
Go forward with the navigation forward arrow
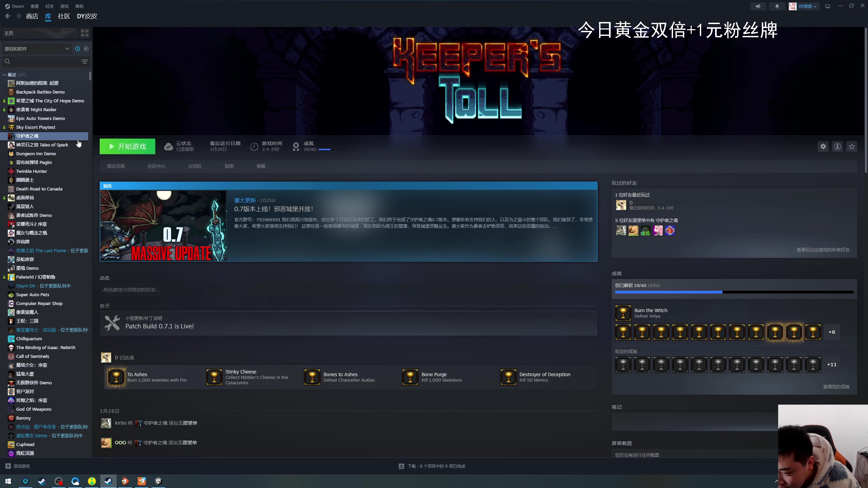click(x=19, y=16)
